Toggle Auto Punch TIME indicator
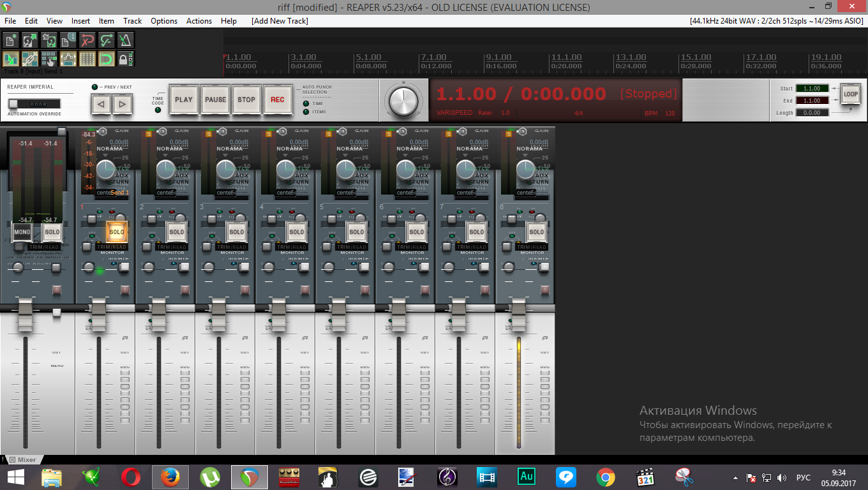Image resolution: width=868 pixels, height=490 pixels. click(x=306, y=103)
